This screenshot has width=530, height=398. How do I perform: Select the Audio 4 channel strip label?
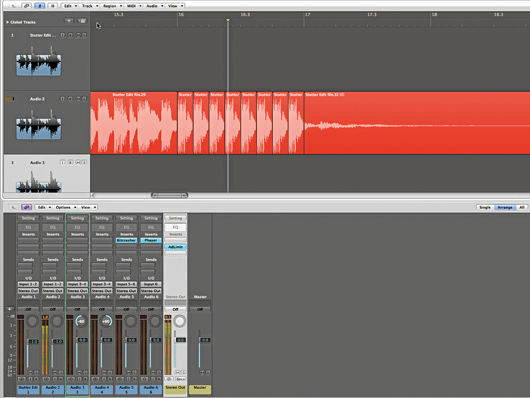coord(102,390)
